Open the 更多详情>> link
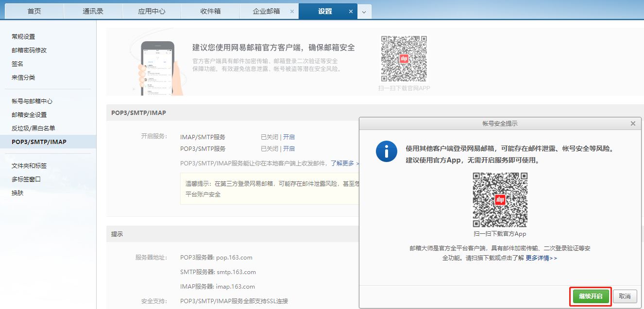 click(x=541, y=258)
